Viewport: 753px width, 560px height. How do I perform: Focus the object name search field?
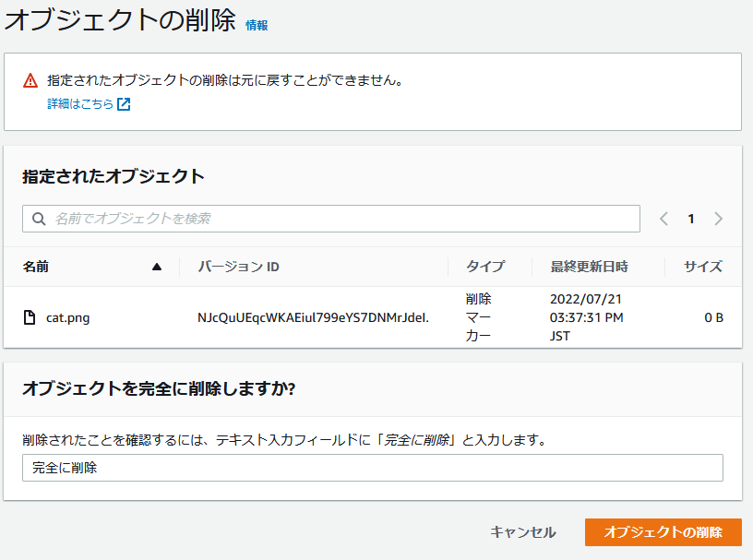(341, 219)
